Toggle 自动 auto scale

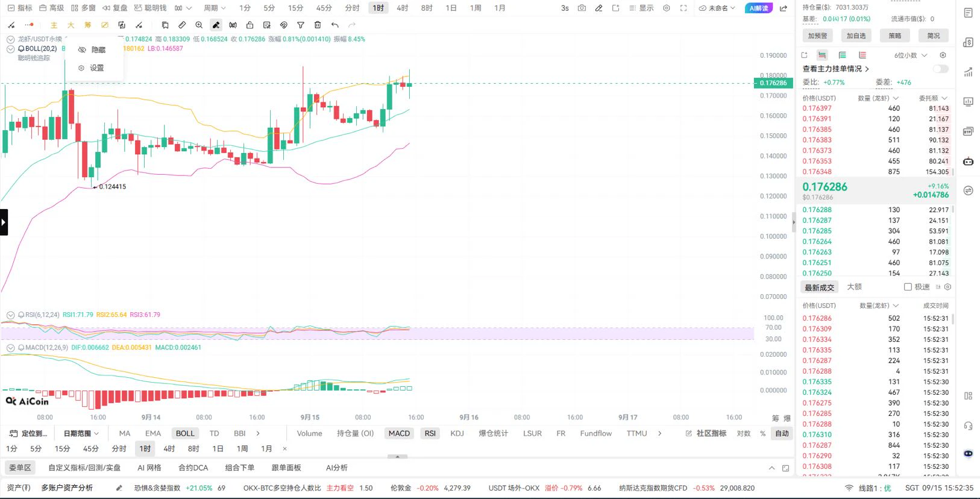tap(782, 433)
